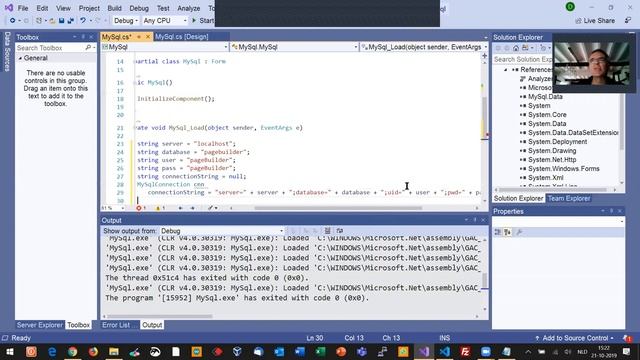The image size is (640, 360).
Task: Close the MySql.cs editor tab
Action: 148,37
